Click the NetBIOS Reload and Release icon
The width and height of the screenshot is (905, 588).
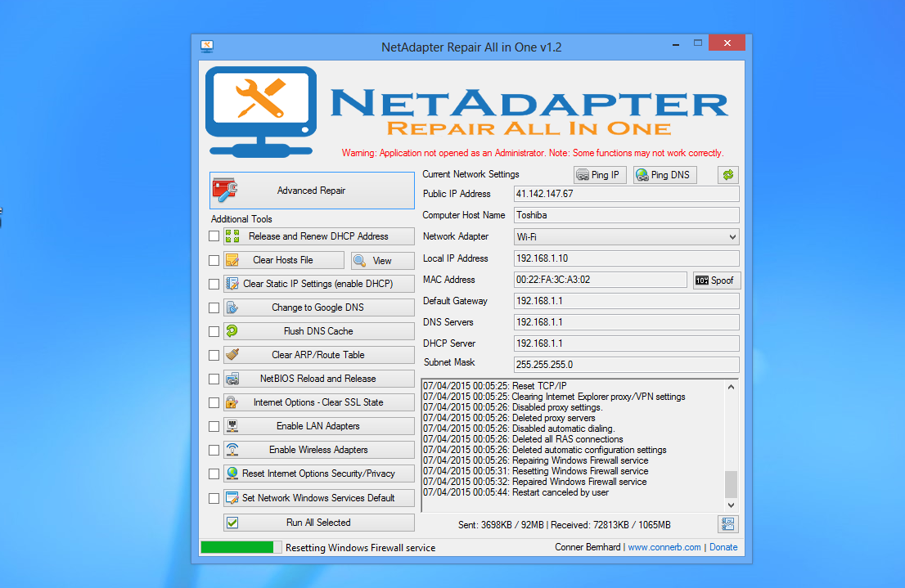(232, 379)
